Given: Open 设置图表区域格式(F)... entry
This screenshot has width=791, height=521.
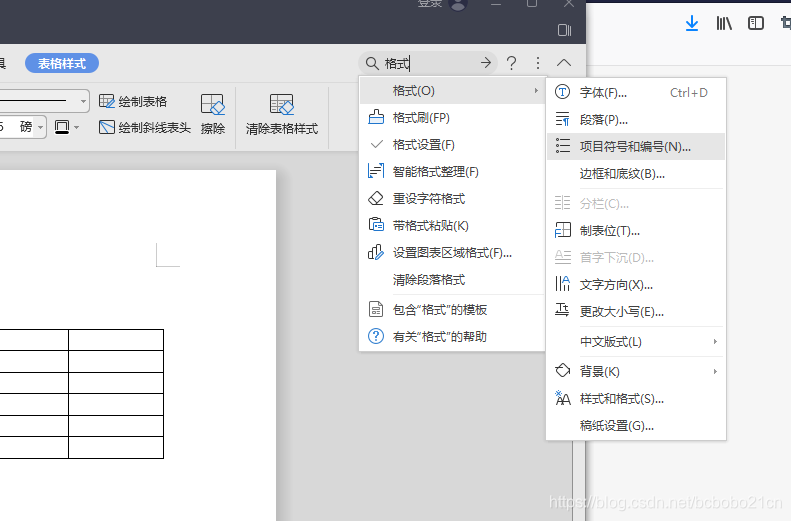Looking at the screenshot, I should [452, 253].
